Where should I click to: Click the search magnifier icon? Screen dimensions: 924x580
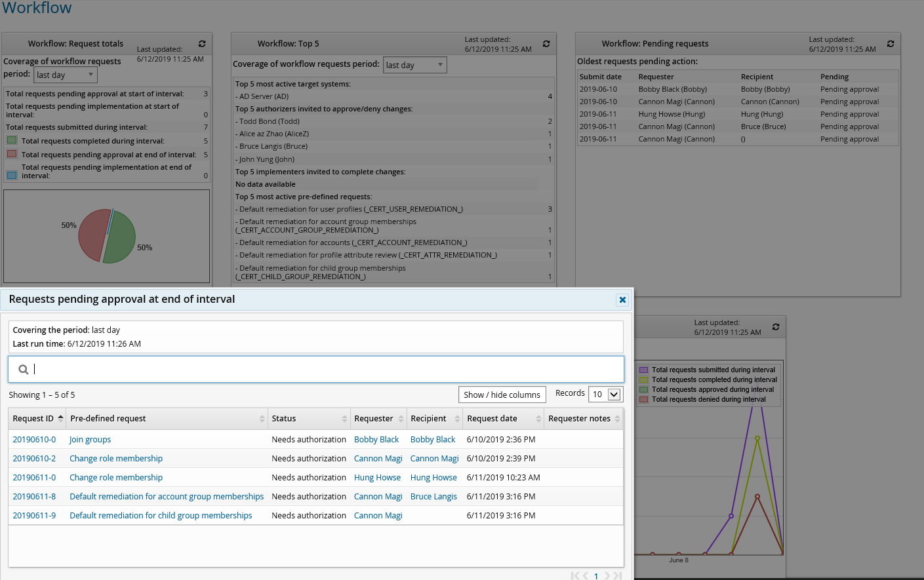pos(24,370)
